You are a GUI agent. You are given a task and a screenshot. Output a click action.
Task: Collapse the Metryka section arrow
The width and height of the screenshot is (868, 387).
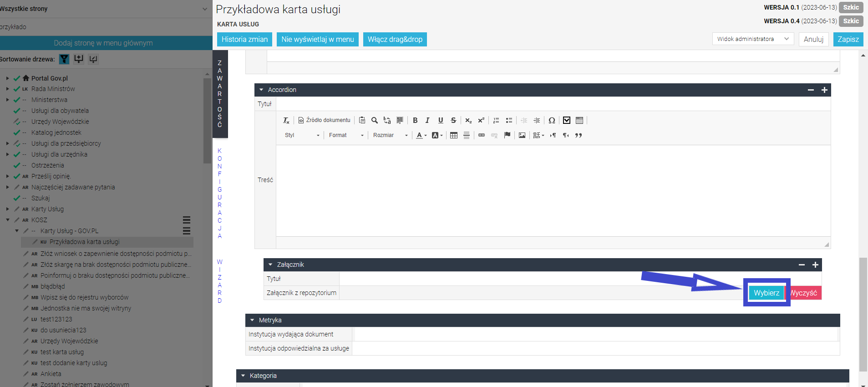[252, 320]
